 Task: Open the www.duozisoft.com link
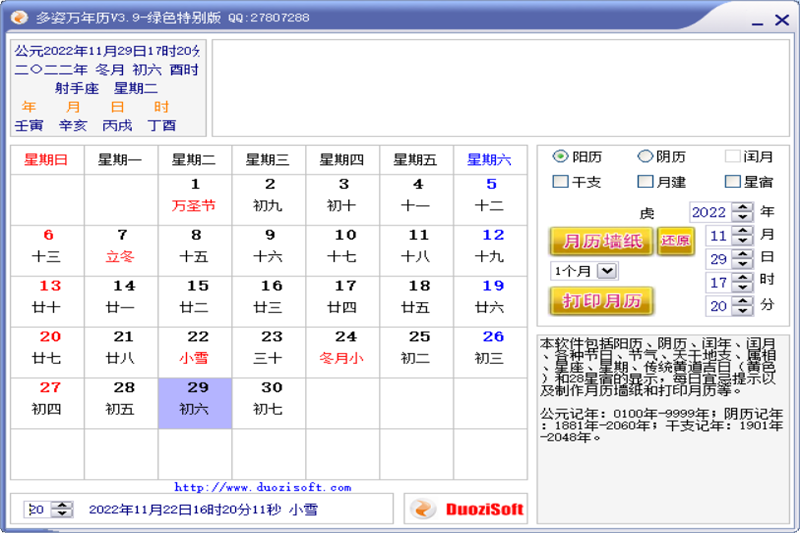click(x=263, y=487)
